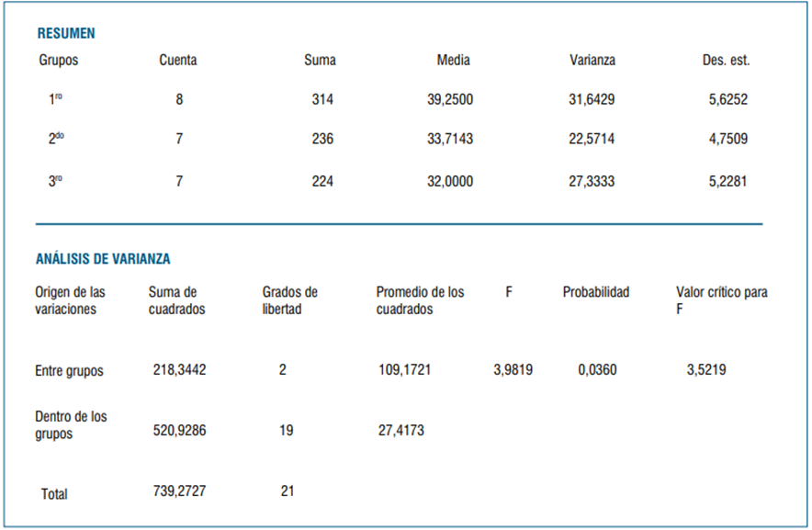Click the RESUMEN section heading
Image resolution: width=812 pixels, height=530 pixels.
pyautogui.click(x=66, y=33)
